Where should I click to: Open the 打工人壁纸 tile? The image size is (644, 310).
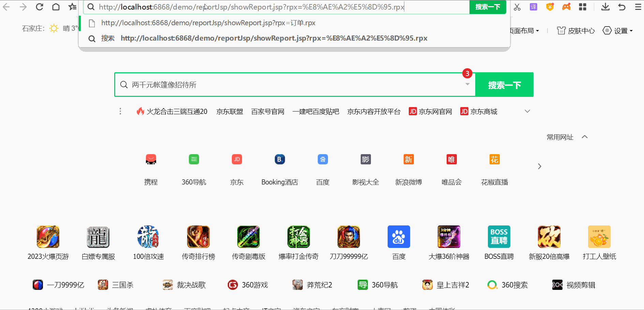click(599, 237)
